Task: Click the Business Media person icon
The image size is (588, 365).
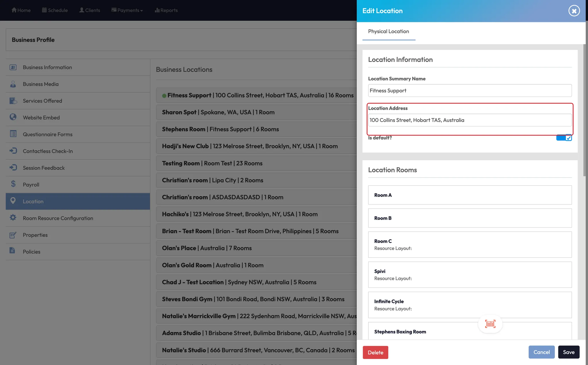Action: [13, 84]
